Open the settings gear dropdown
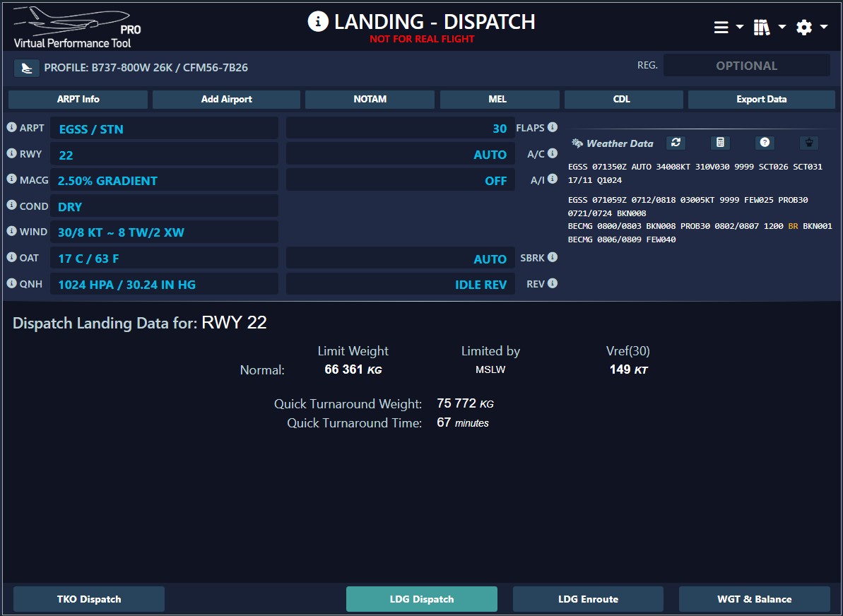This screenshot has width=843, height=616. click(x=811, y=28)
